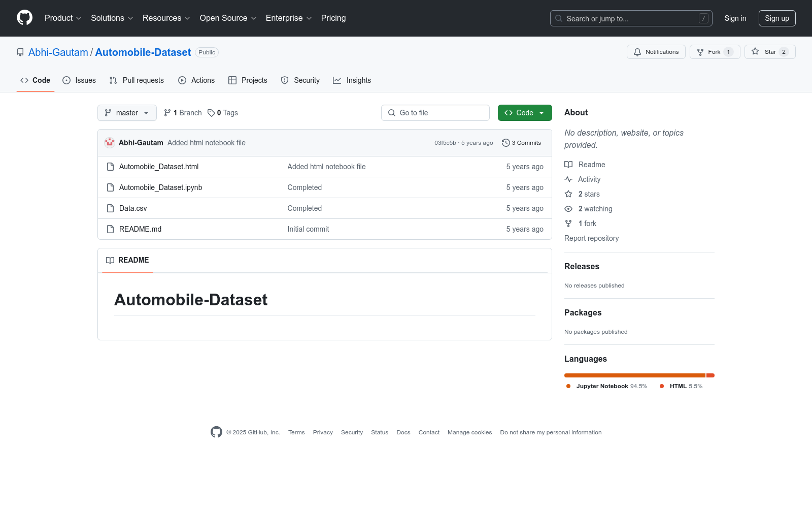Viewport: 812px width, 508px height.
Task: Open the Security tab
Action: click(300, 80)
